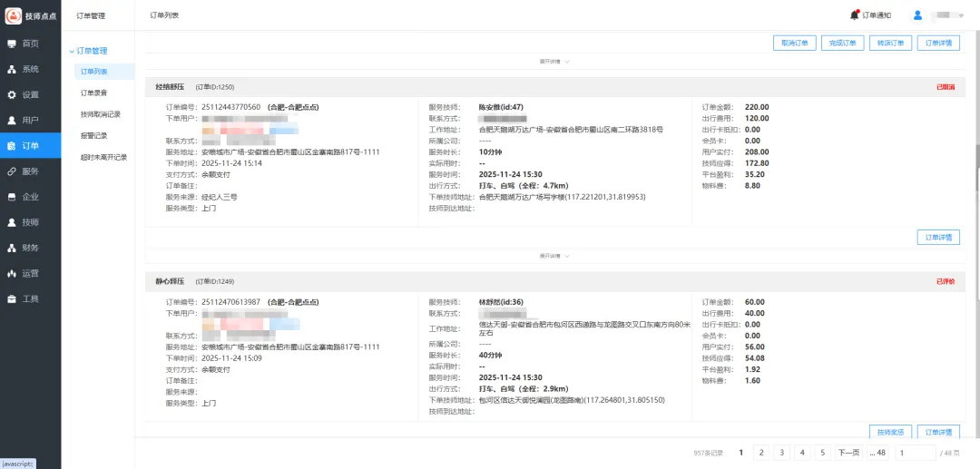This screenshot has height=469, width=980.
Task: Open the user avatar icon at top right
Action: tap(917, 15)
